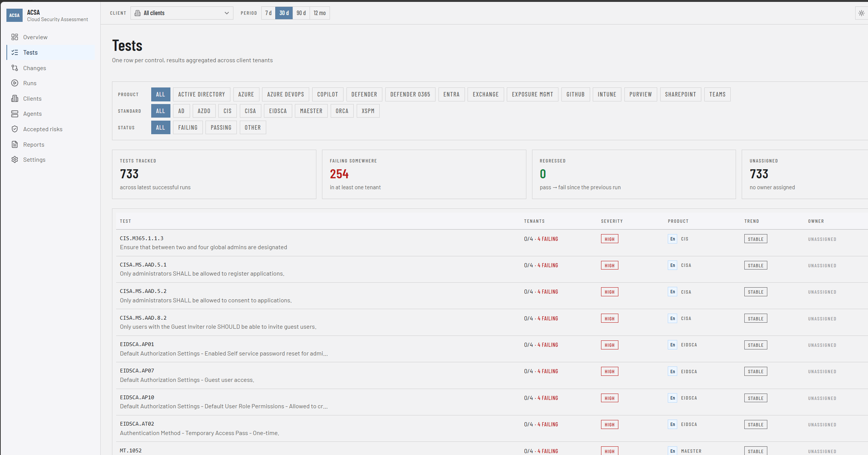
Task: Click En product icon in CISA.MS.AAD.5.1 row
Action: (672, 265)
